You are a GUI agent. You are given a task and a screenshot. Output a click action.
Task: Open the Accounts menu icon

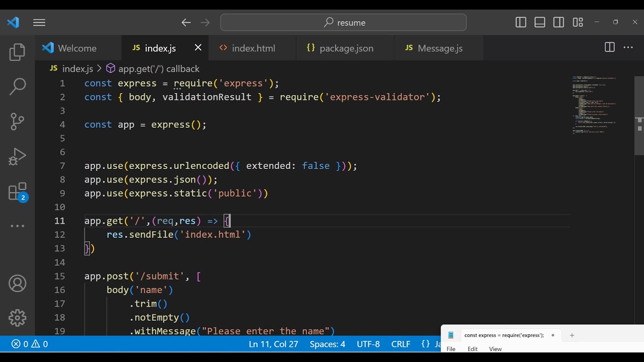tap(17, 284)
